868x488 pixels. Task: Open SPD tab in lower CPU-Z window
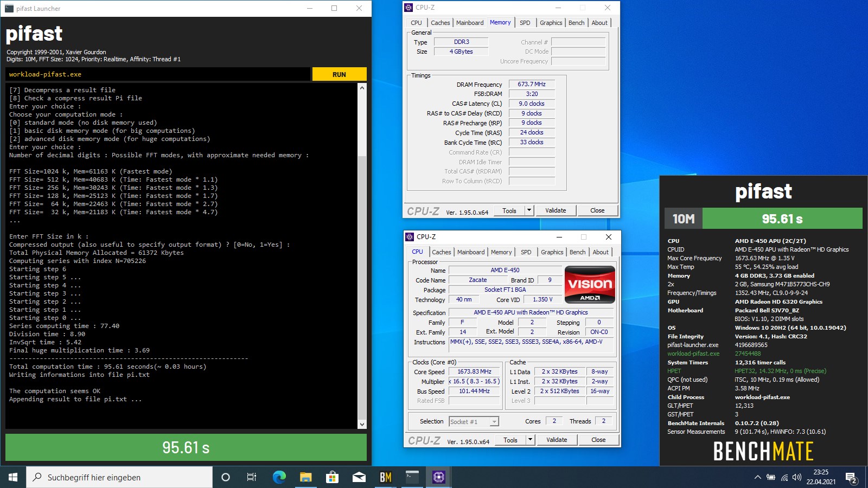coord(526,252)
